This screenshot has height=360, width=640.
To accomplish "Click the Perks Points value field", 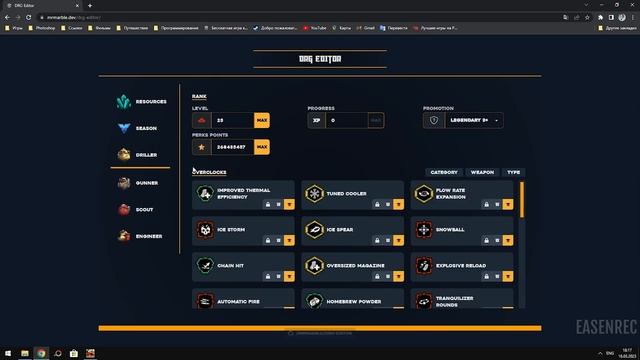I will tap(233, 147).
